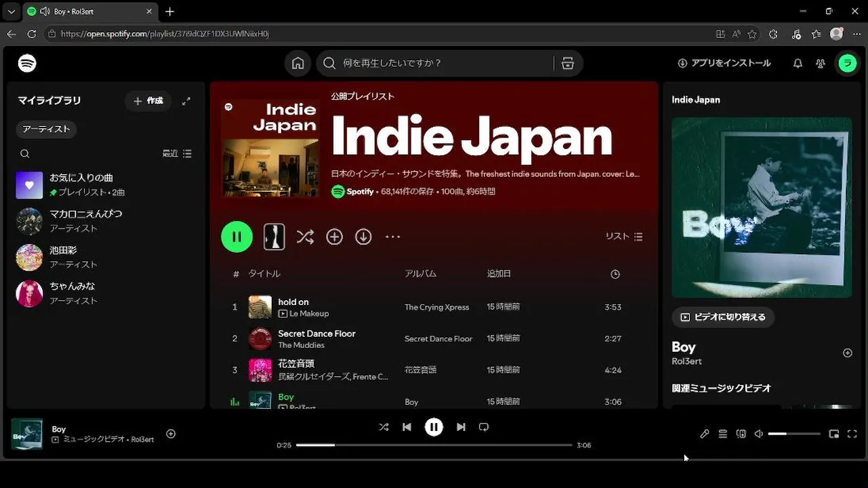Open the notifications bell
The image size is (868, 488).
(x=798, y=63)
